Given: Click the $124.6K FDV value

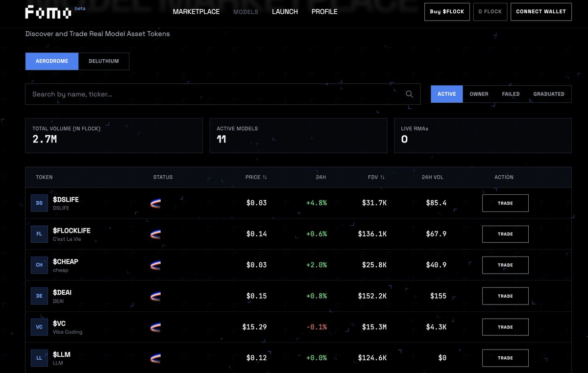Looking at the screenshot, I should pos(372,358).
